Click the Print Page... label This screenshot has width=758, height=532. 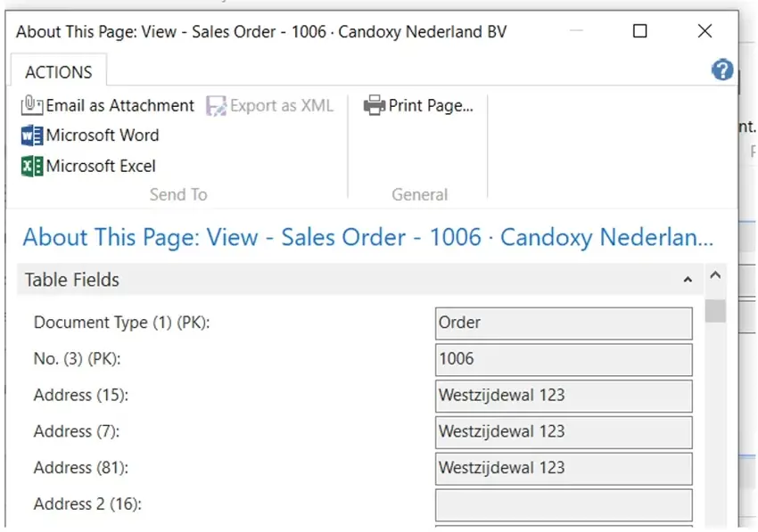click(431, 106)
